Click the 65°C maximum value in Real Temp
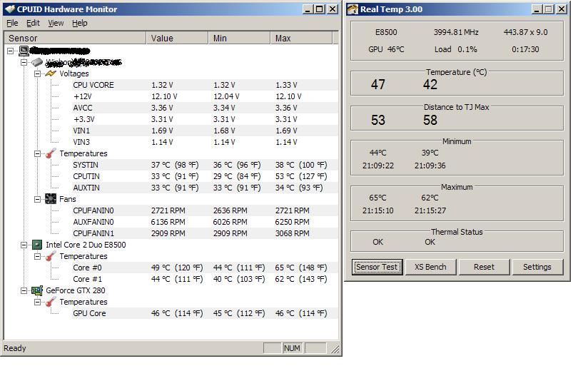588x366 pixels. coord(377,198)
